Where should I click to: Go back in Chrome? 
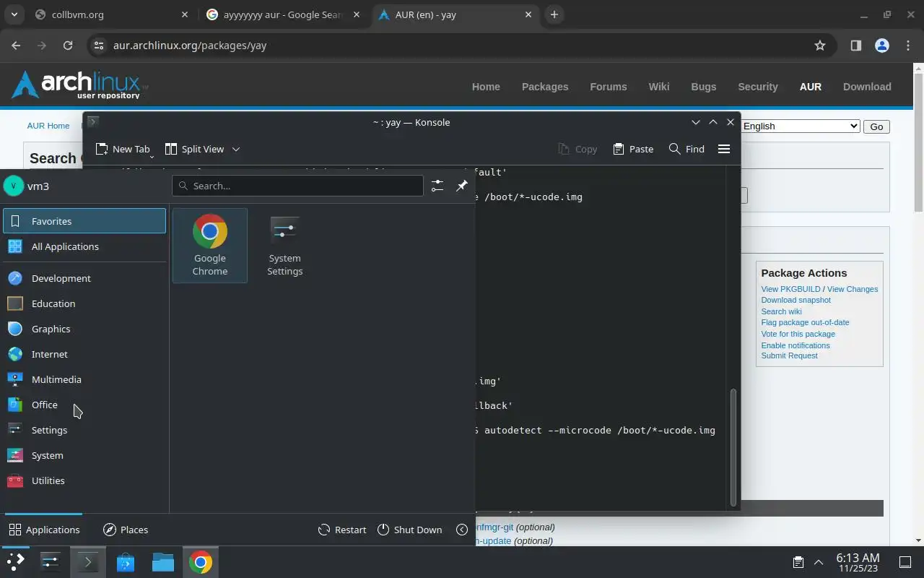17,46
